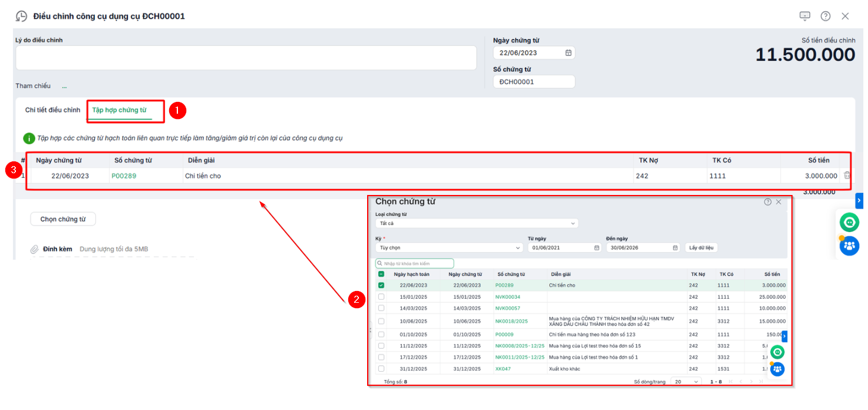Open help icon in Chọn chứng từ popup
The height and width of the screenshot is (410, 868).
[x=768, y=201]
